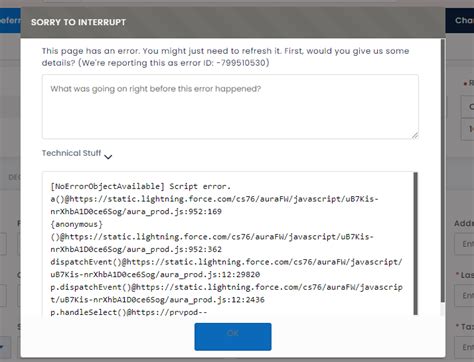Image resolution: width=474 pixels, height=362 pixels.
Task: Click the Technical Stuff label
Action: coord(71,153)
